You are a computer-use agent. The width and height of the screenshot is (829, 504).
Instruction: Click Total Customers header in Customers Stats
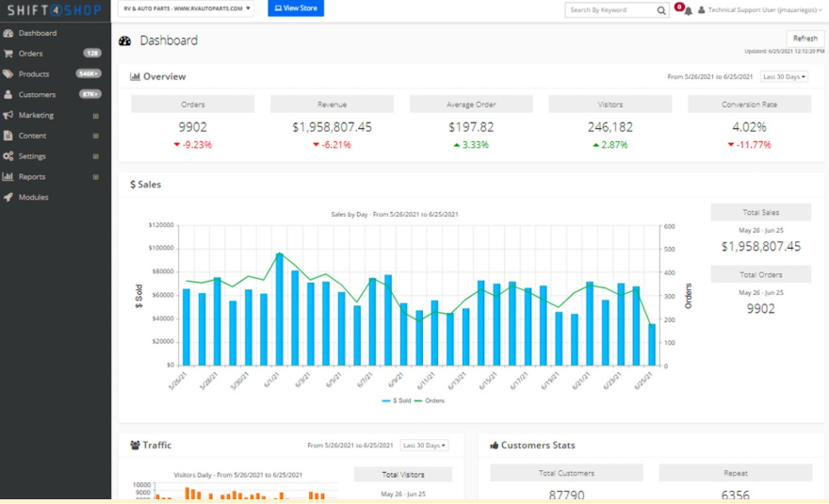tap(567, 473)
